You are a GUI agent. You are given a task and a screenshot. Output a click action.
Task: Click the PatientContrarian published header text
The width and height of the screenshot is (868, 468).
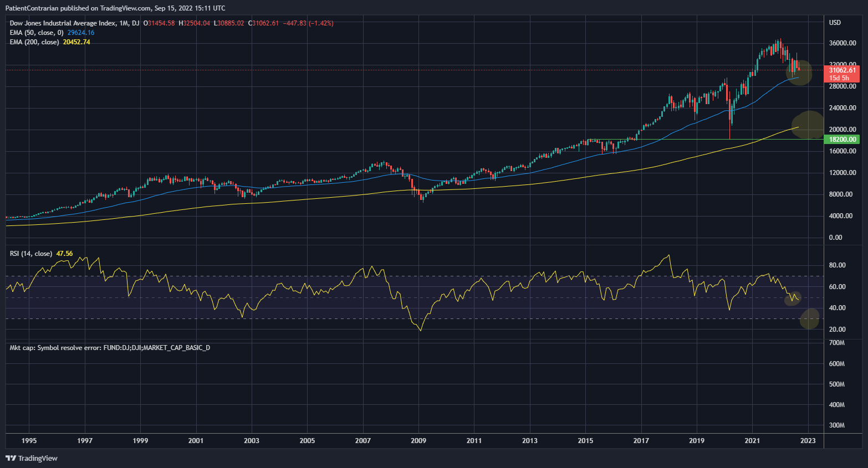pyautogui.click(x=115, y=8)
